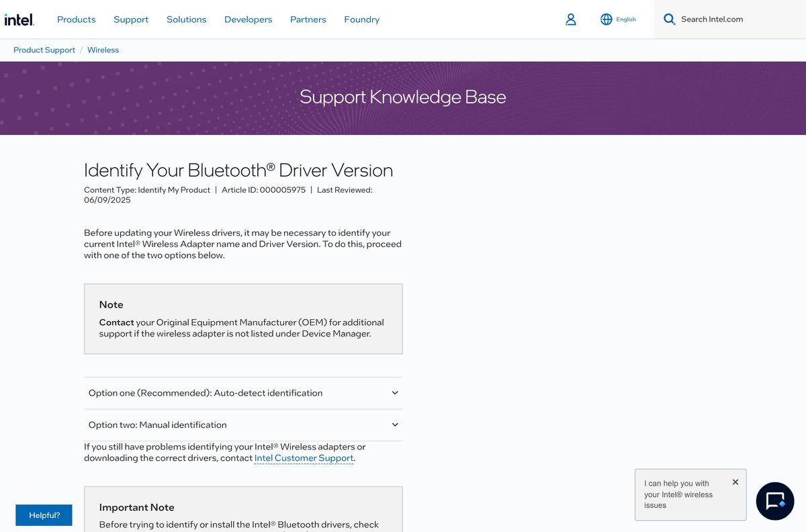Open the chat assistant bubble icon

(x=775, y=501)
